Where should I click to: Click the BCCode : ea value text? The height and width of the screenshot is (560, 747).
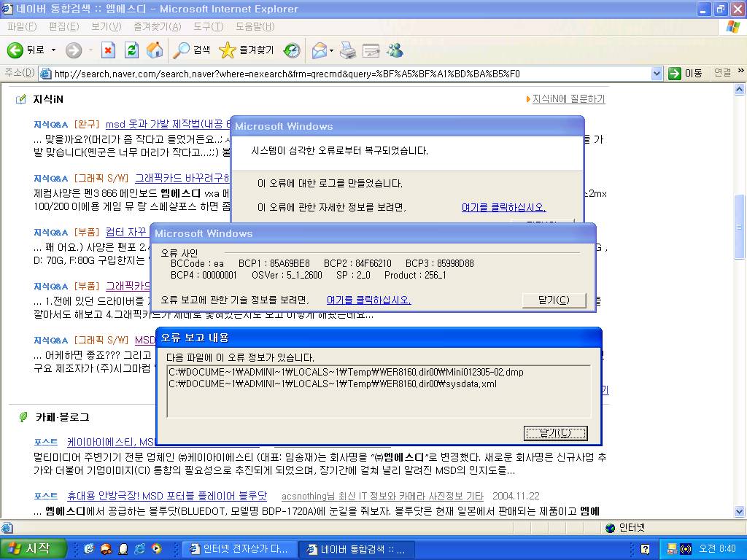(197, 263)
